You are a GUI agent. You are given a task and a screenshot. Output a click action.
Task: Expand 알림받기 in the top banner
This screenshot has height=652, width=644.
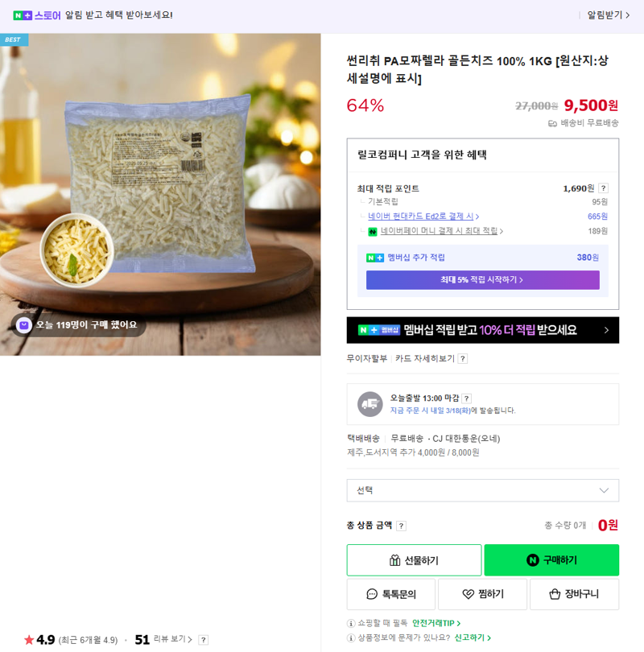pyautogui.click(x=609, y=15)
